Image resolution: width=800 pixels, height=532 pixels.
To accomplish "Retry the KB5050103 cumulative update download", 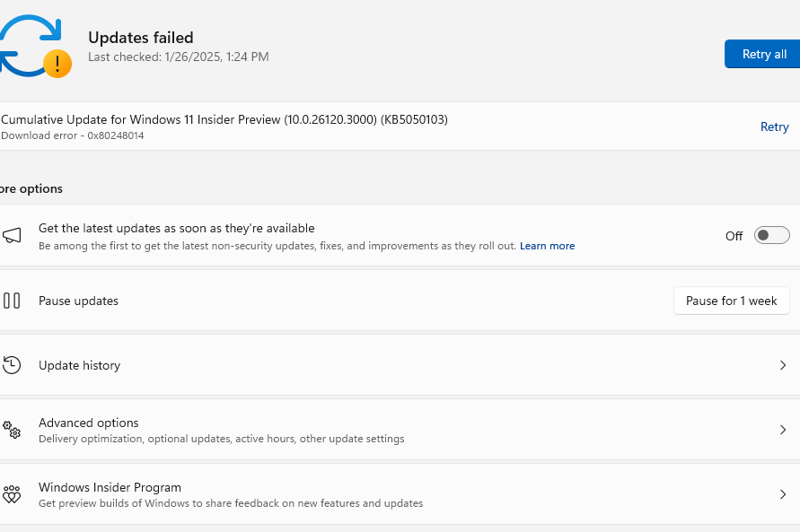I will tap(774, 126).
